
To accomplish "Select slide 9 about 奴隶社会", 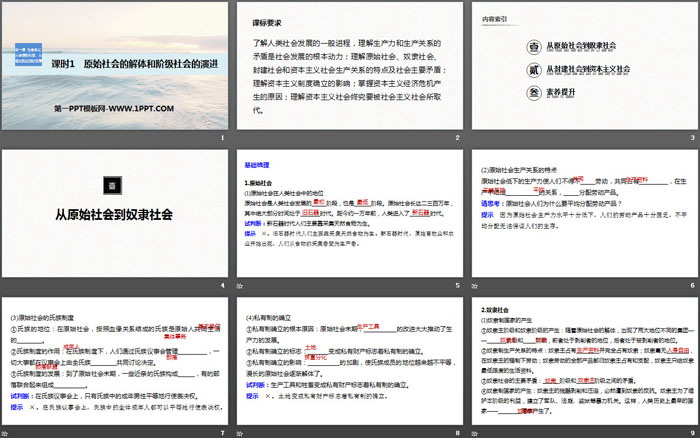I will [582, 365].
